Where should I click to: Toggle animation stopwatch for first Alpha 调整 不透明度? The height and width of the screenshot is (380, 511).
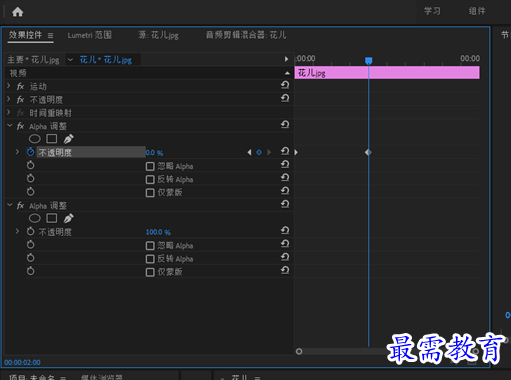pos(31,152)
